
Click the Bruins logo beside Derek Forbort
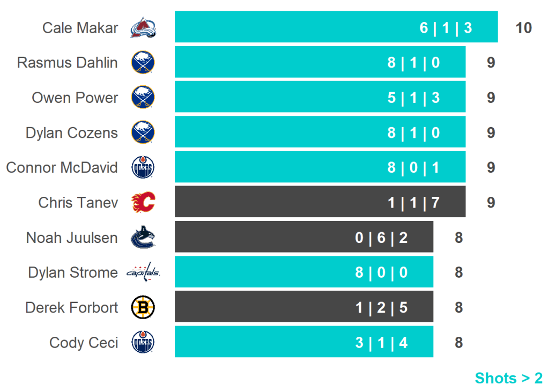point(143,307)
